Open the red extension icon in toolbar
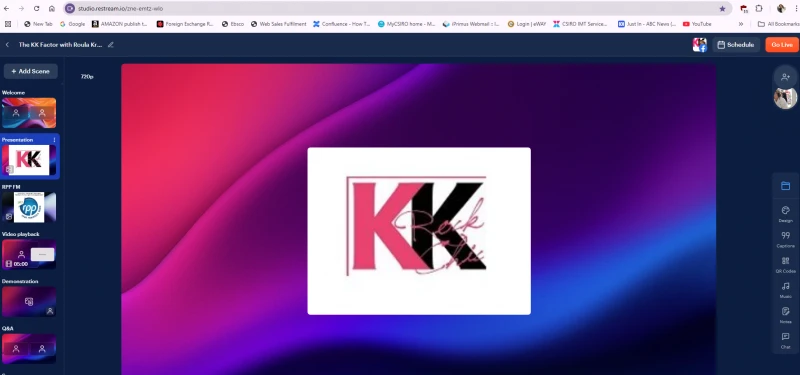The width and height of the screenshot is (800, 375). pyautogui.click(x=744, y=9)
